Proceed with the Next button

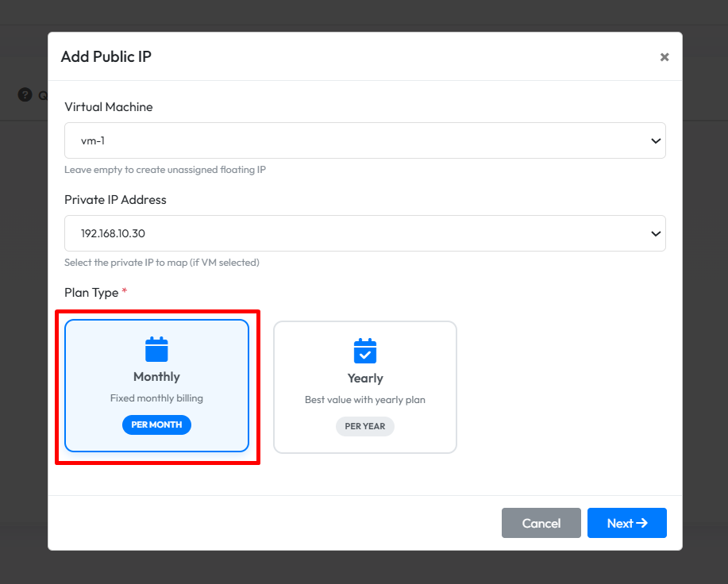click(626, 523)
